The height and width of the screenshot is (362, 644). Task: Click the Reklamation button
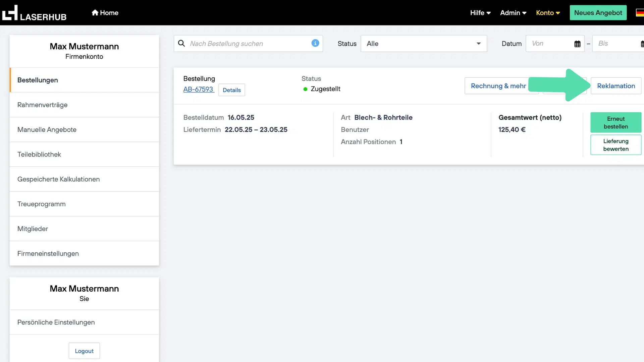[x=616, y=86]
